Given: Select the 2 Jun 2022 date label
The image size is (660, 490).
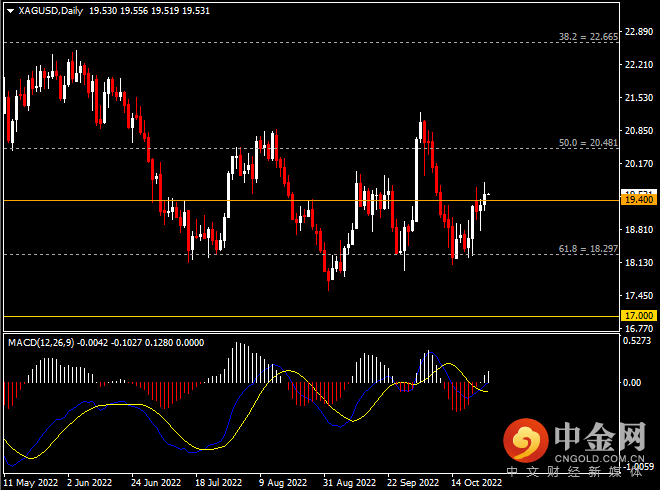Looking at the screenshot, I should [x=90, y=482].
